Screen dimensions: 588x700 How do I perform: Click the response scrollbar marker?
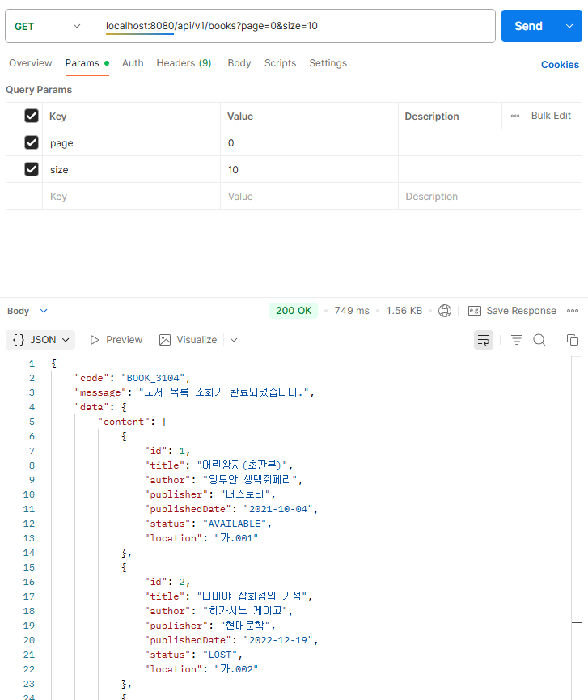577,622
